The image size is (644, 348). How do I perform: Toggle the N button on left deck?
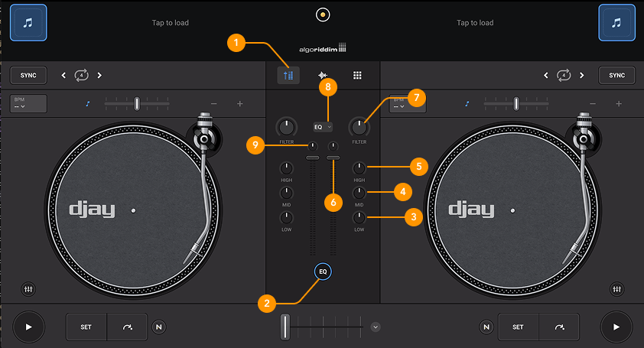coord(159,327)
